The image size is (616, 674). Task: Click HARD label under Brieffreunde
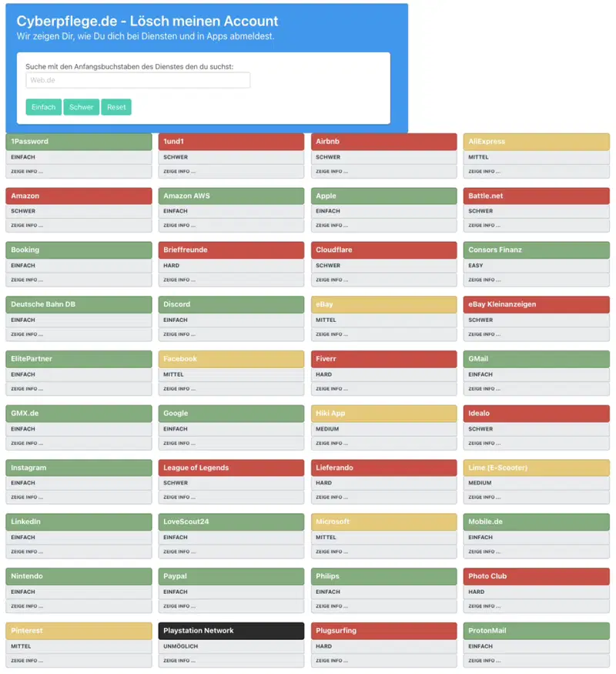(171, 266)
